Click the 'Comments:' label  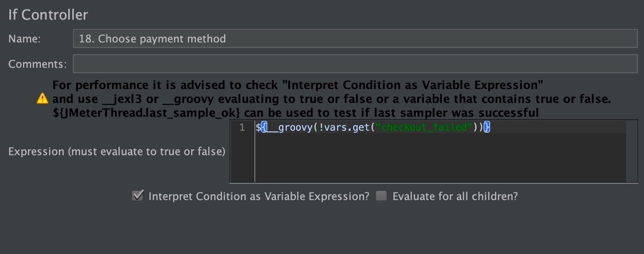click(x=37, y=64)
